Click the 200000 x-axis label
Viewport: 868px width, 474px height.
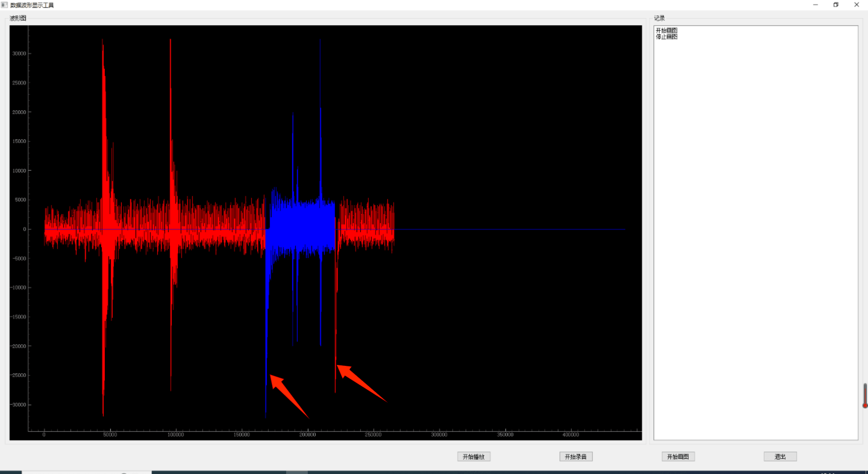point(307,435)
